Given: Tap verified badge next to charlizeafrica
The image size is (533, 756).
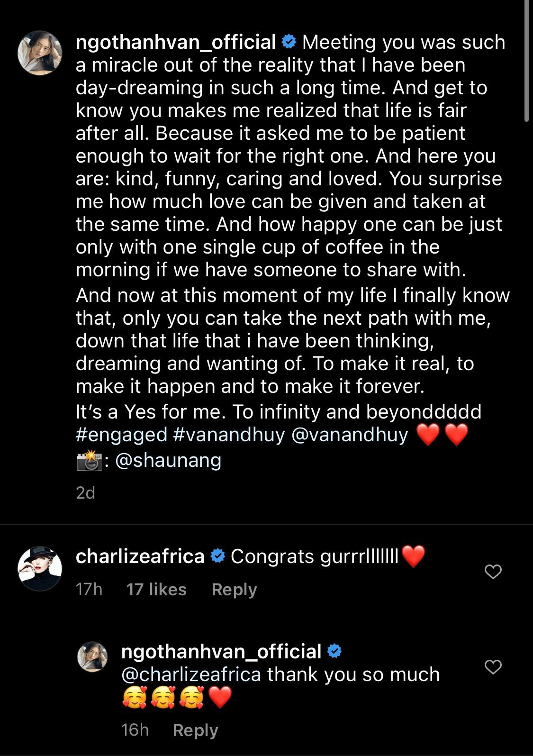Looking at the screenshot, I should pyautogui.click(x=217, y=556).
